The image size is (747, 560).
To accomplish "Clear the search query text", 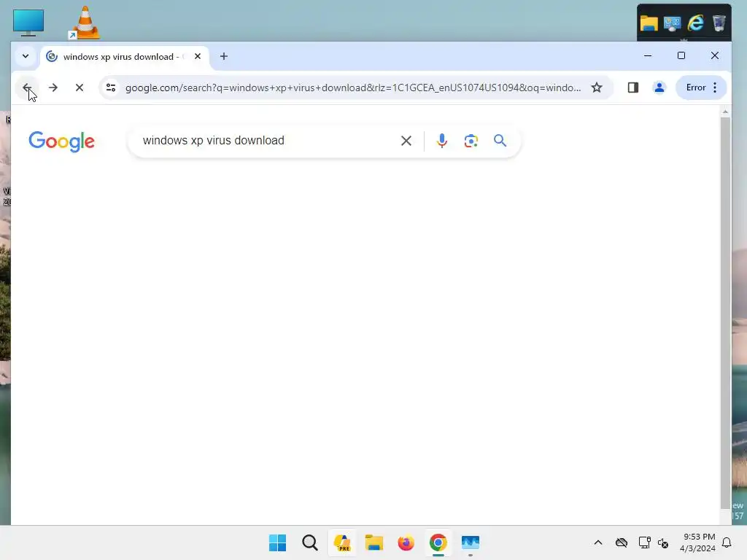I will pos(406,141).
